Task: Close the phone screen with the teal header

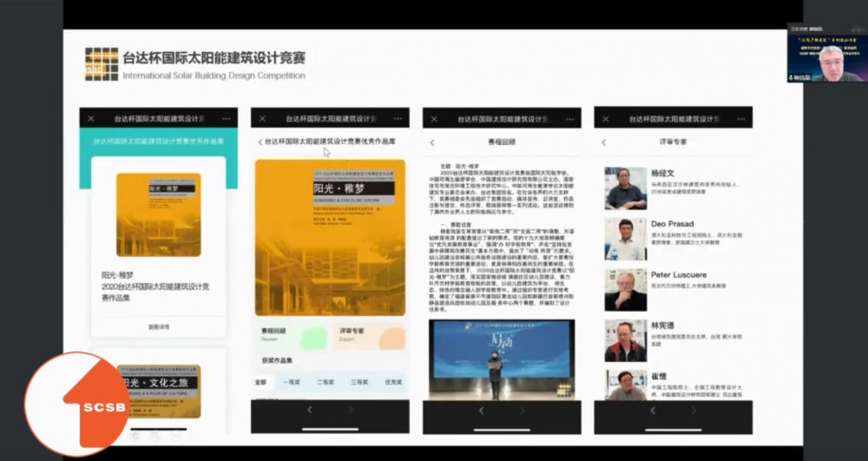Action: [91, 119]
